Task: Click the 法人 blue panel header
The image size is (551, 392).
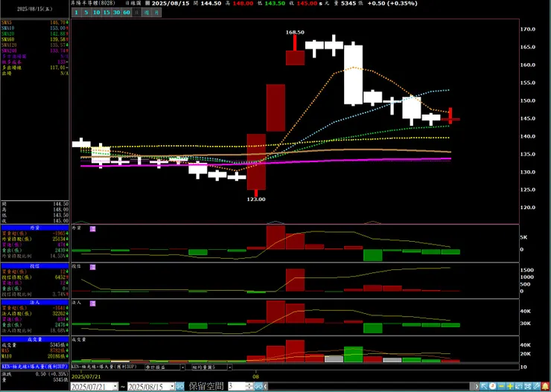Action: coord(35,302)
